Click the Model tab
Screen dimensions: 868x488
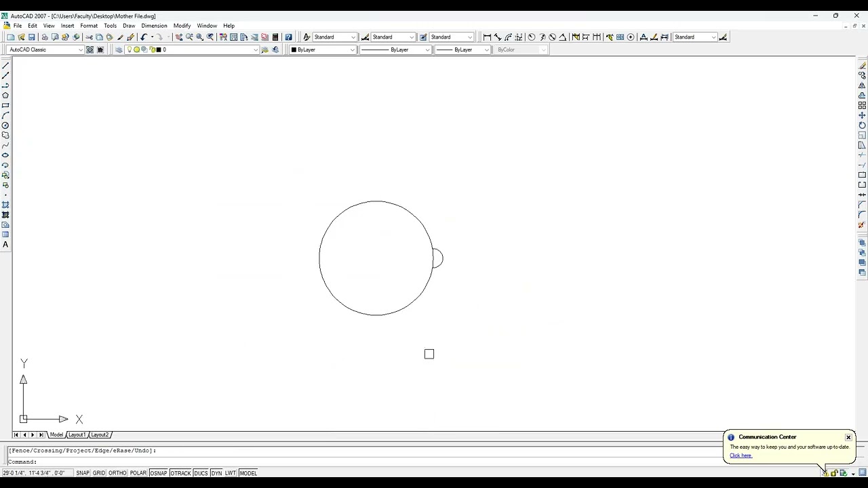pos(56,434)
